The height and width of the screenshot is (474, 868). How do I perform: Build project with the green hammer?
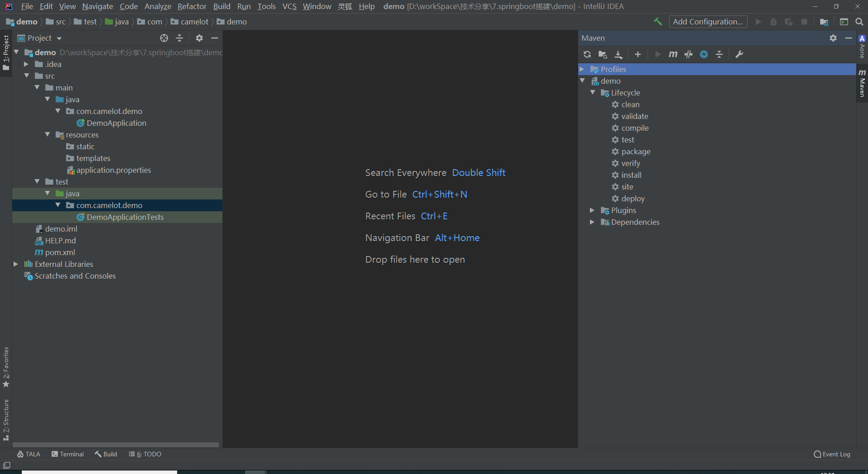coord(658,22)
